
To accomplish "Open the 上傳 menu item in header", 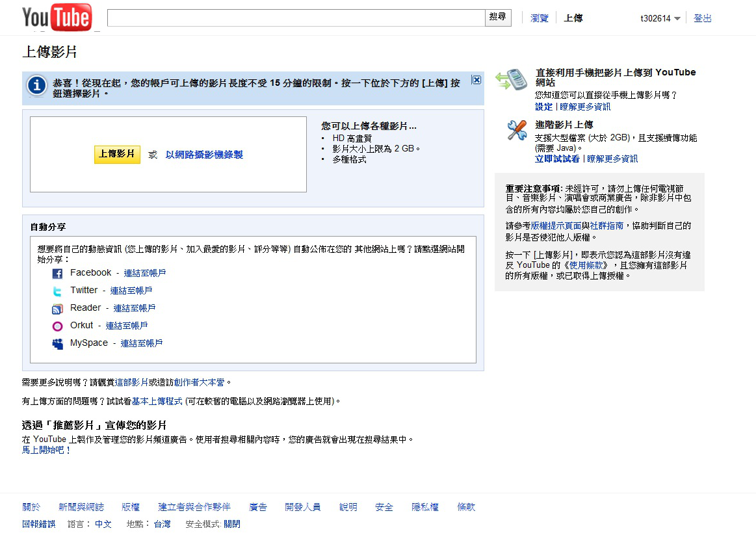I will (573, 18).
